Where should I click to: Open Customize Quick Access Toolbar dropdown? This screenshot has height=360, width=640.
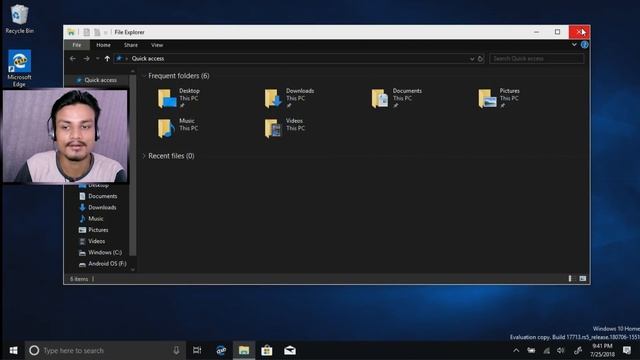pos(106,32)
